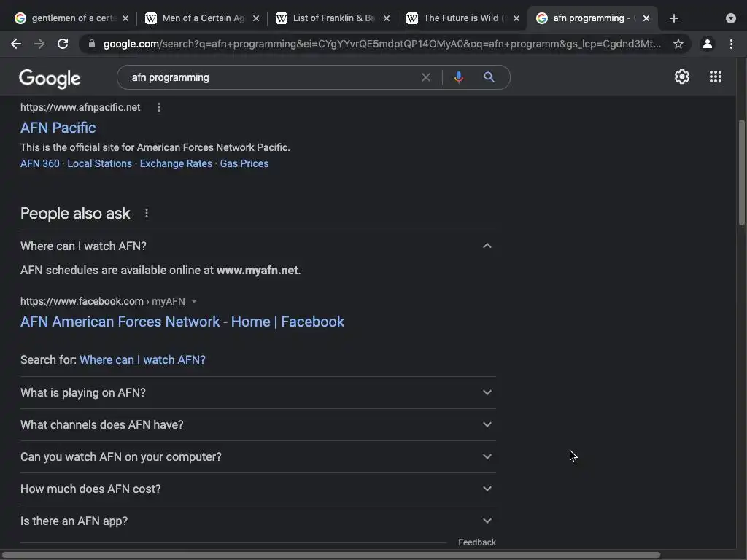
Task: Open People also ask options menu
Action: tap(146, 214)
